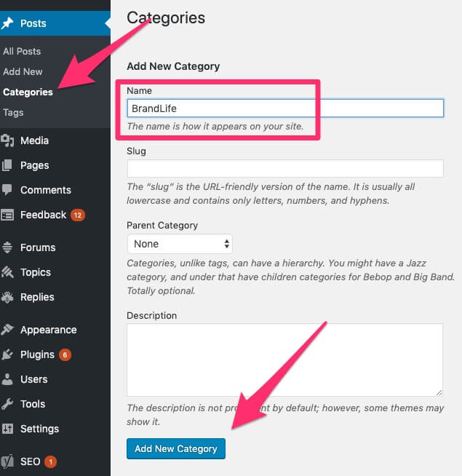Viewport: 462px width, 476px height.
Task: Select the Comments speech bubble icon
Action: [x=7, y=190]
